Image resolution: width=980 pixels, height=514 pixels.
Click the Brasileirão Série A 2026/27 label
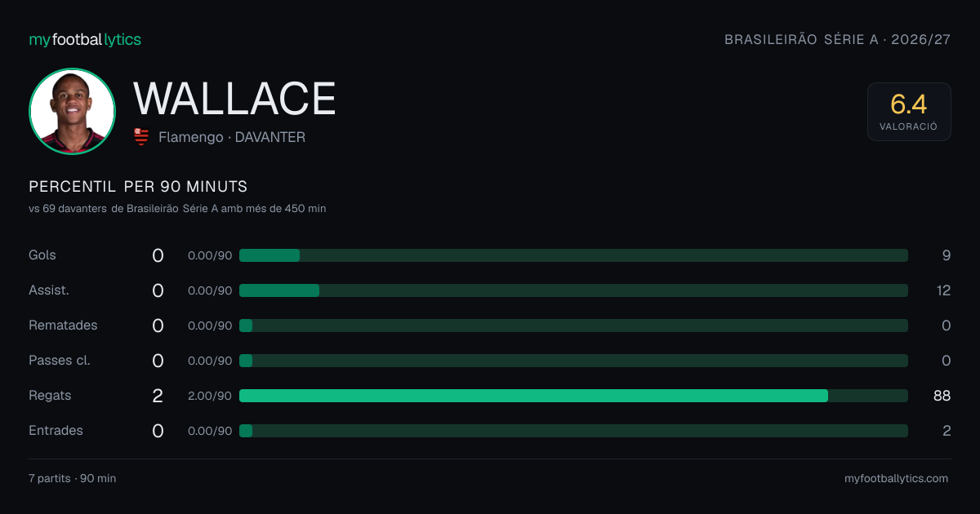[838, 39]
